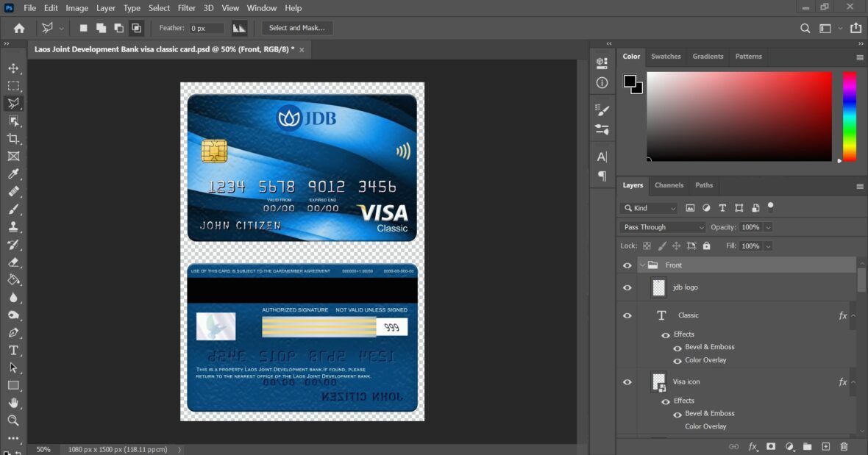
Task: Hide the Front group
Action: [x=627, y=265]
